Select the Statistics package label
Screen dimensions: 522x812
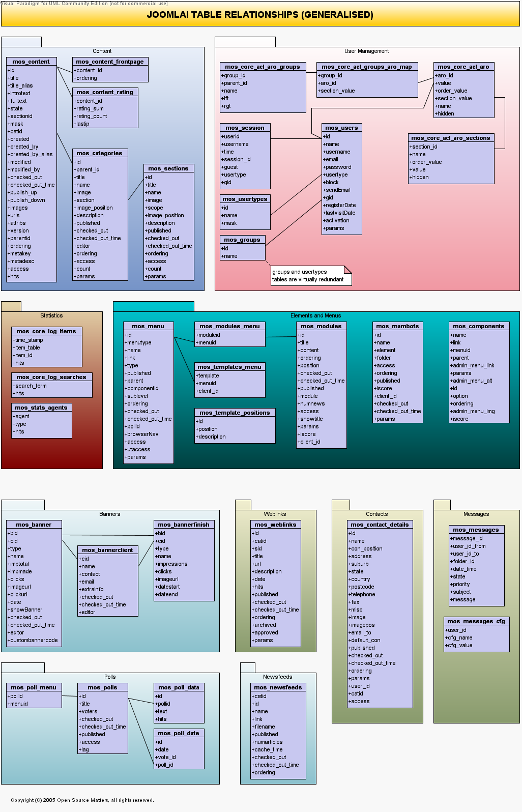coord(51,316)
